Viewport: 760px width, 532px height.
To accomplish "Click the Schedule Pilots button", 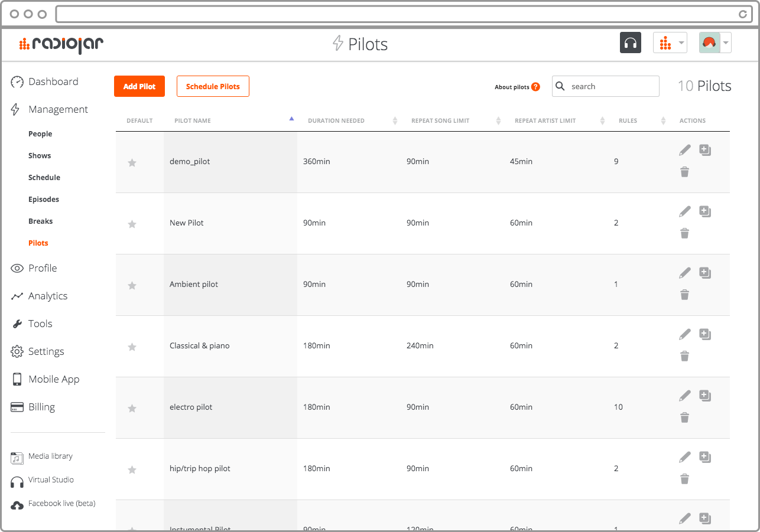I will click(213, 86).
